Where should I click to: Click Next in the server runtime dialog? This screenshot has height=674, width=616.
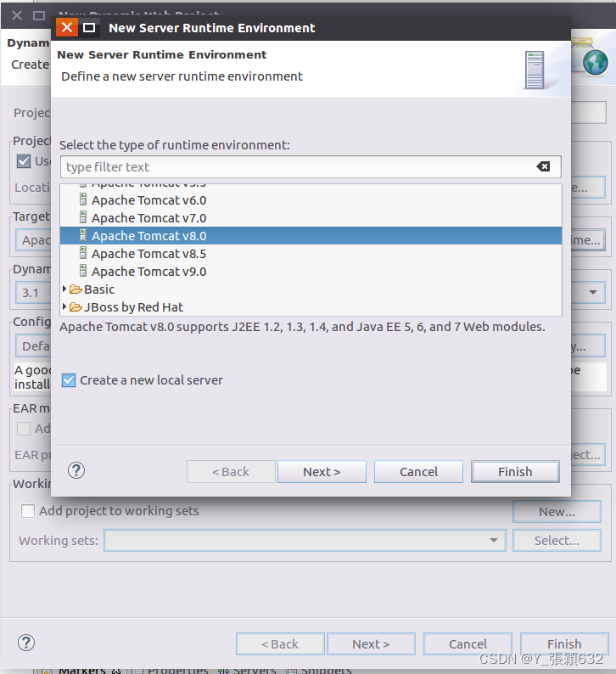tap(322, 471)
